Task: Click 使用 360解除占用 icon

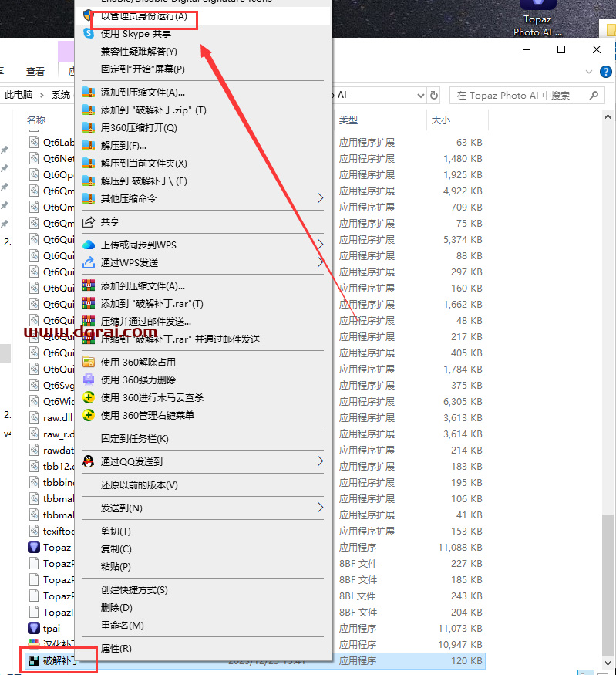Action: tap(89, 362)
